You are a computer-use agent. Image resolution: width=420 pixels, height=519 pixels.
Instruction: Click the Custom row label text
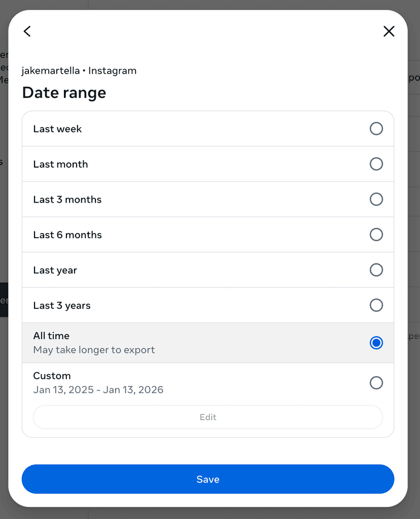tap(52, 376)
